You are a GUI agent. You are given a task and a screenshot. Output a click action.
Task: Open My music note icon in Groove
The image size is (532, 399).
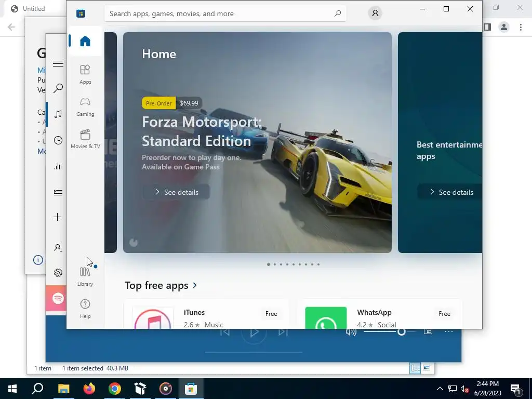pyautogui.click(x=58, y=114)
